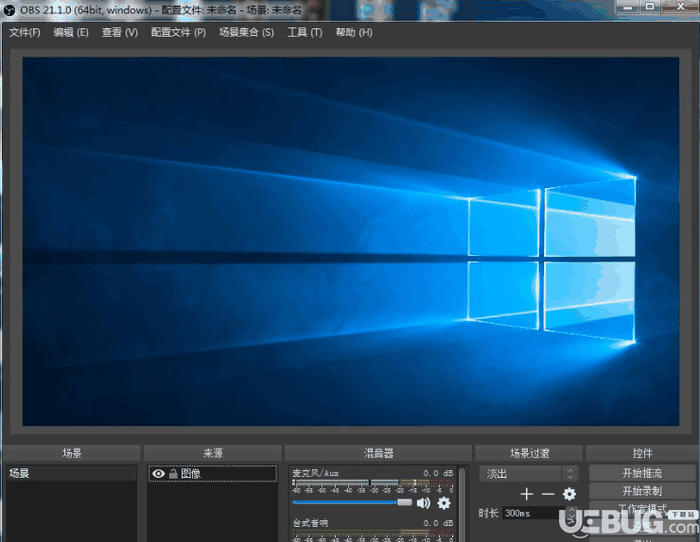Viewport: 700px width, 542px height.
Task: Maximize the OBS window
Action: click(x=650, y=7)
